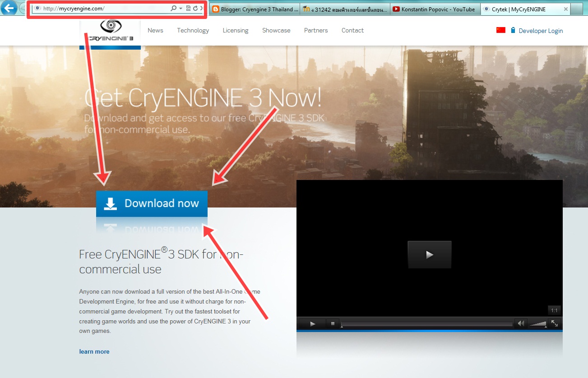The width and height of the screenshot is (588, 378).
Task: Open the Partners menu item
Action: pos(316,30)
